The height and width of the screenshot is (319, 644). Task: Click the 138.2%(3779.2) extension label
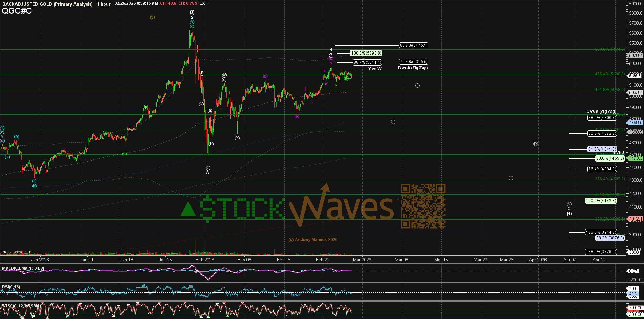[x=601, y=252]
